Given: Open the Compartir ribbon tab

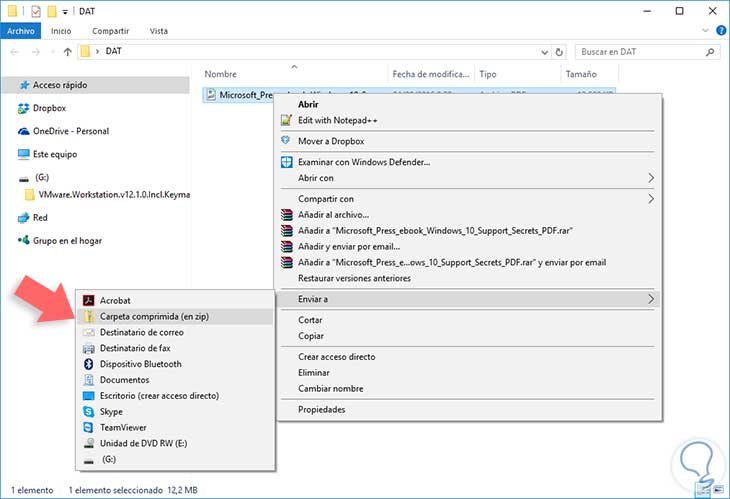Looking at the screenshot, I should click(110, 31).
